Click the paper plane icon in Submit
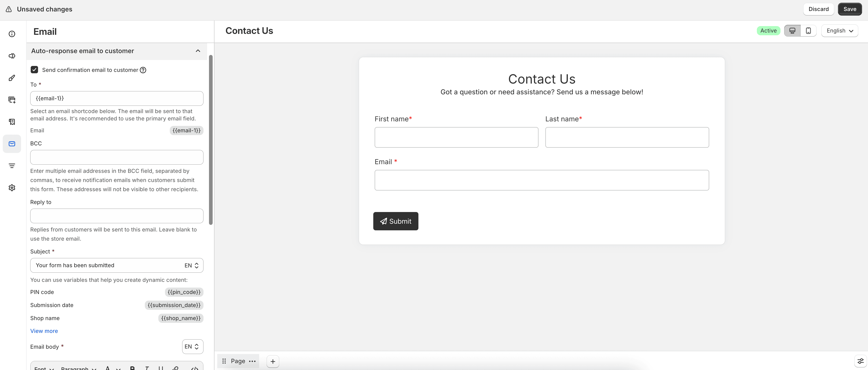This screenshot has height=370, width=868. (x=383, y=221)
